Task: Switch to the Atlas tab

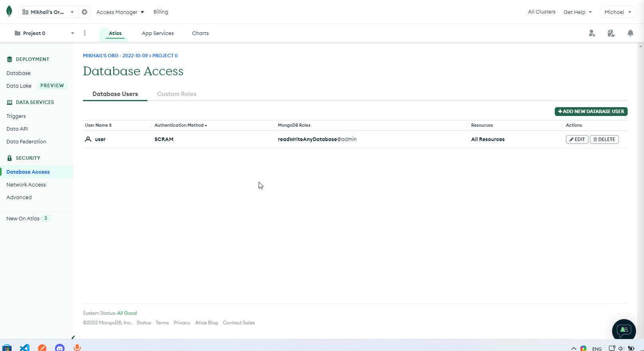Action: (115, 33)
